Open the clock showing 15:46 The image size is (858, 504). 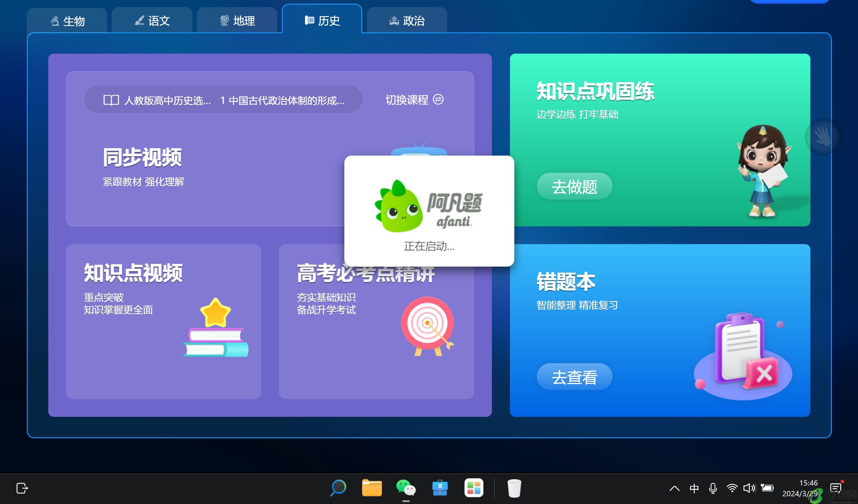coord(800,488)
